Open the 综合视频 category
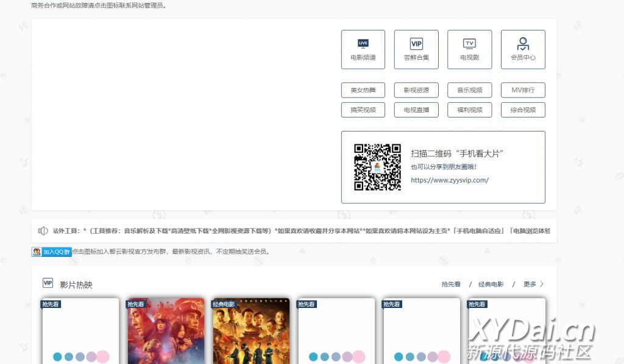The image size is (624, 364). click(523, 110)
